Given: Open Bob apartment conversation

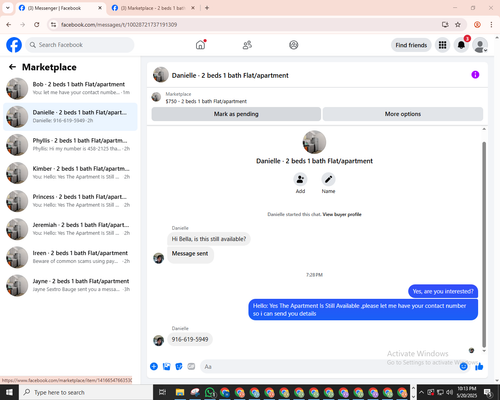Looking at the screenshot, I should click(70, 88).
